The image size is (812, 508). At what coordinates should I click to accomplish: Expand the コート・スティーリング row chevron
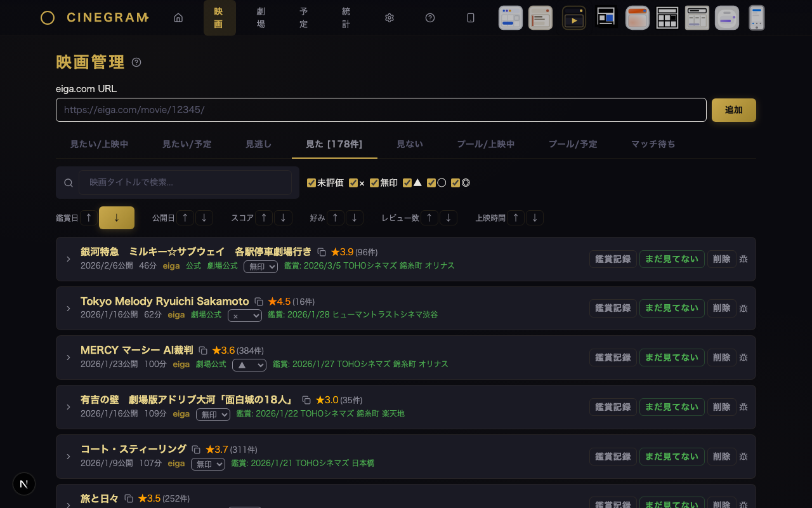click(69, 457)
